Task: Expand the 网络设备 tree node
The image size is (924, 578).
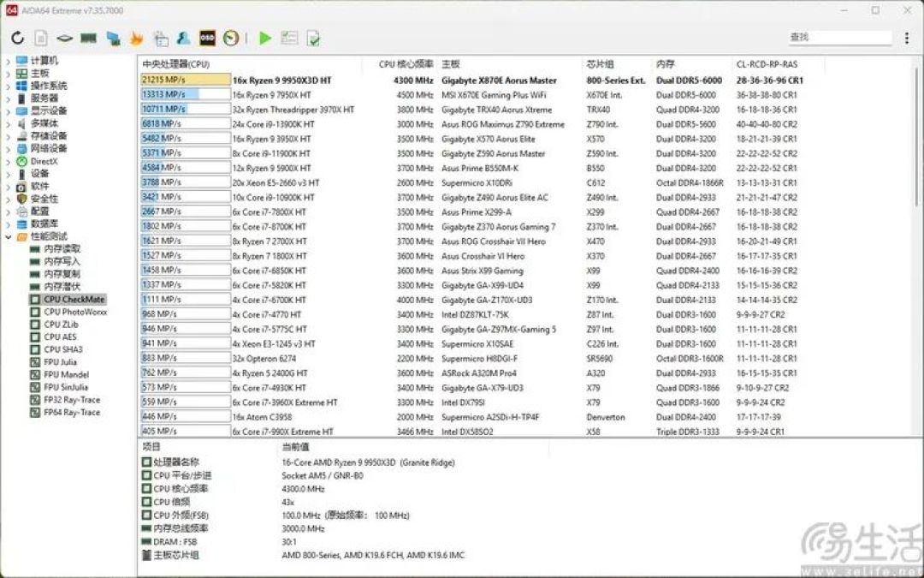Action: click(8, 149)
